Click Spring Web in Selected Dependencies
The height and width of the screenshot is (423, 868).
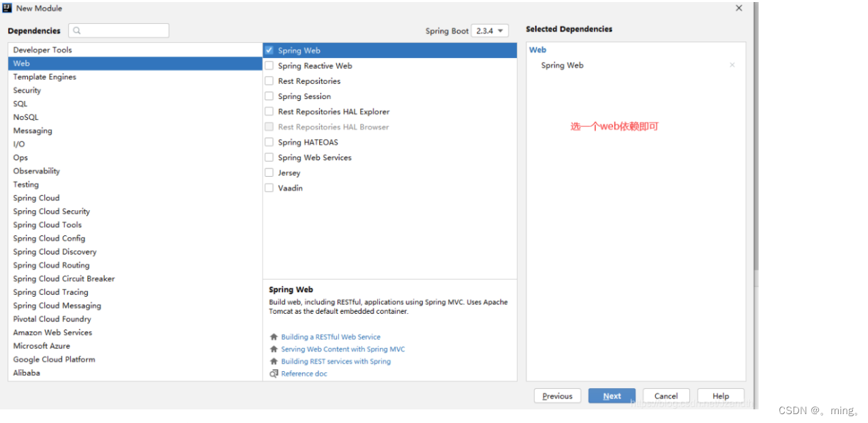click(563, 65)
